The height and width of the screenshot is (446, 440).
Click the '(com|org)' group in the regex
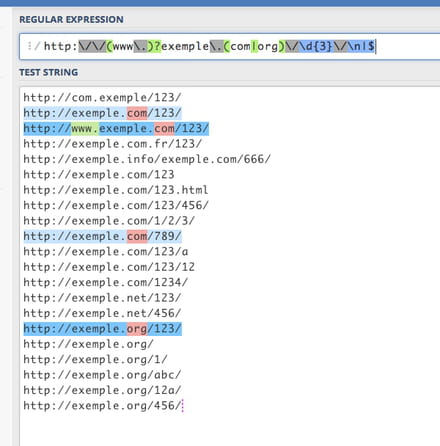[254, 46]
